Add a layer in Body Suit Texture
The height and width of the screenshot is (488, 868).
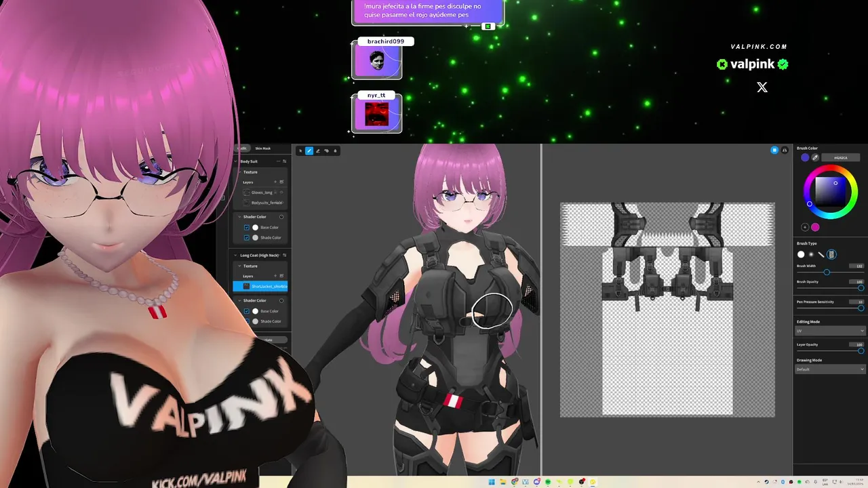[x=275, y=182]
